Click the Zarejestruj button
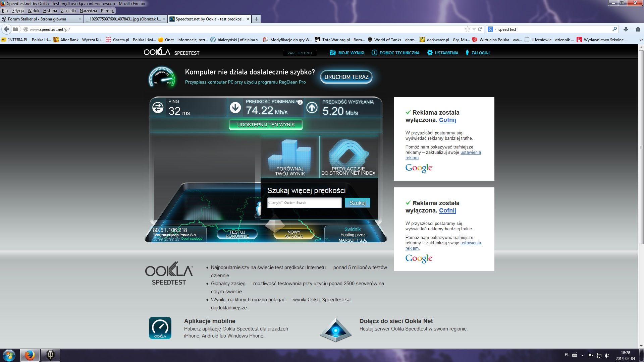Viewport: 644px width, 362px height. [x=300, y=53]
